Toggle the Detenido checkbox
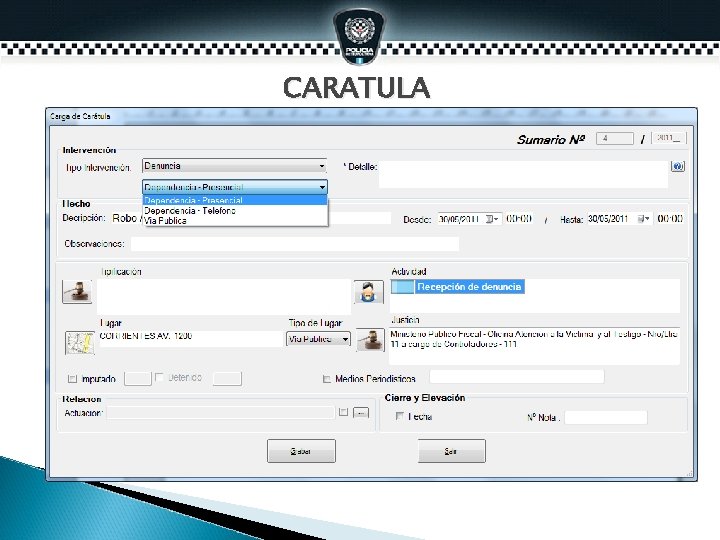Viewport: 720px width, 540px height. [159, 377]
